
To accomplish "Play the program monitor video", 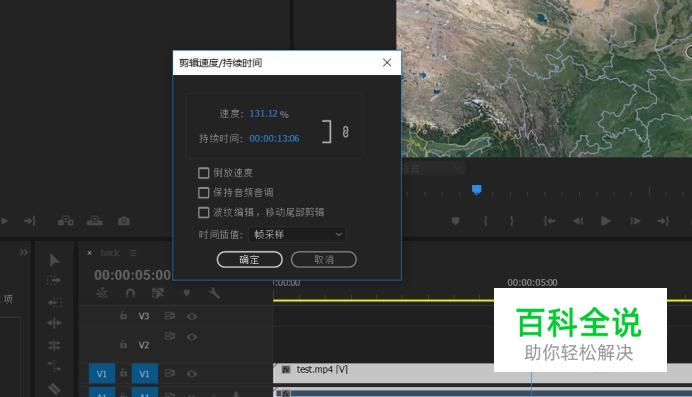I will [x=606, y=221].
